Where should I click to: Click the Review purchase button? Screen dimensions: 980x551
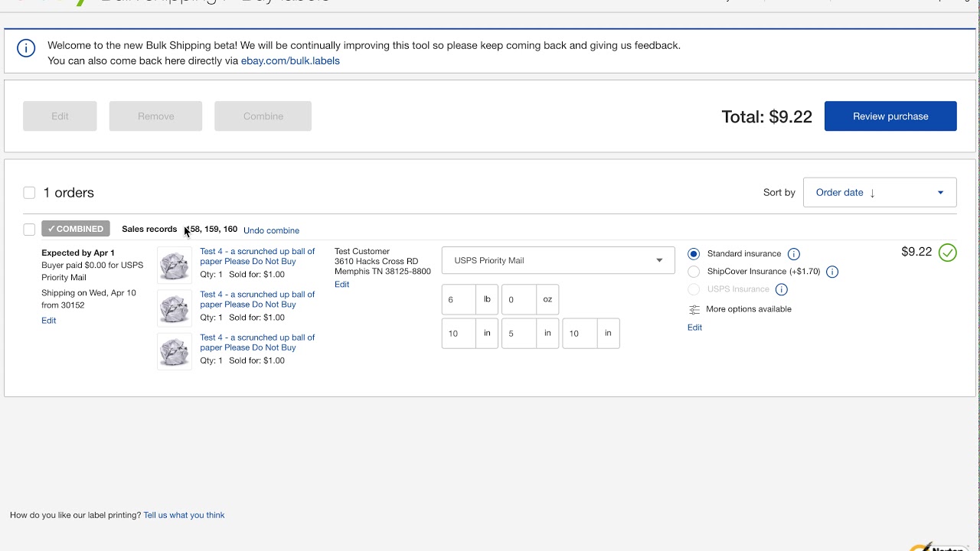890,116
